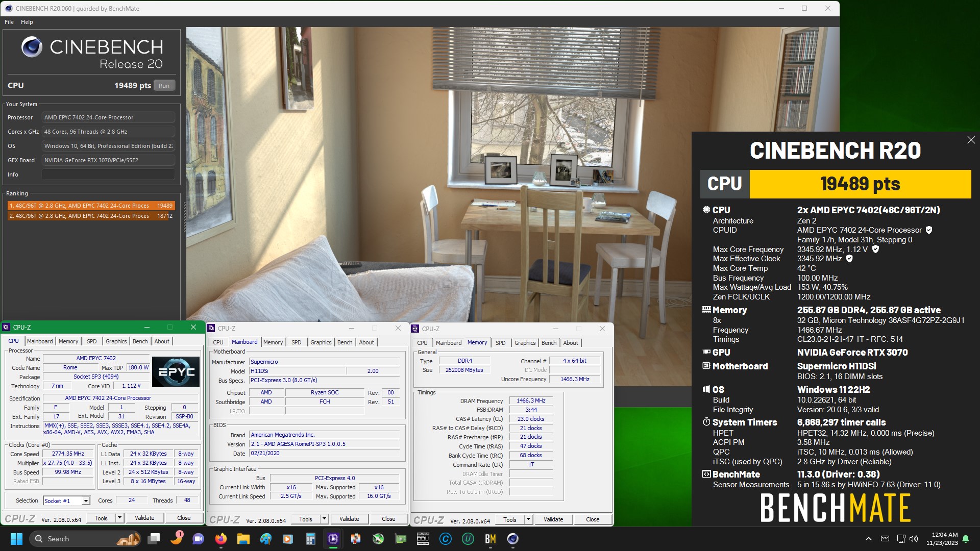The image size is (980, 551).
Task: Click the BenchMate section icon
Action: 706,474
